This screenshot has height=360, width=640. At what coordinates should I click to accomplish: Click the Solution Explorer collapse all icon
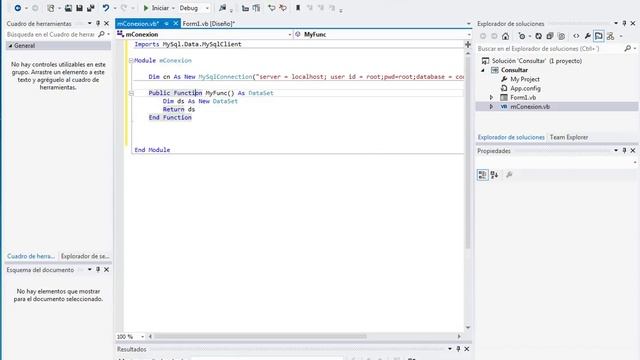pyautogui.click(x=550, y=36)
